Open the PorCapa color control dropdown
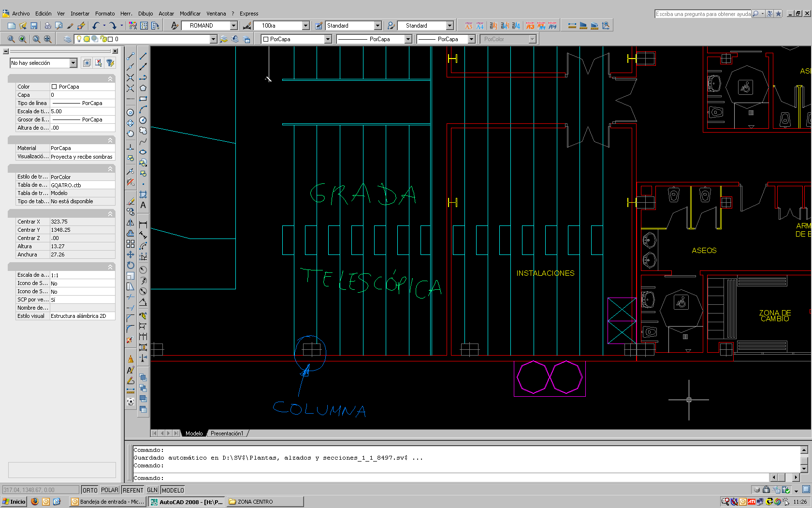This screenshot has height=508, width=812. [328, 39]
